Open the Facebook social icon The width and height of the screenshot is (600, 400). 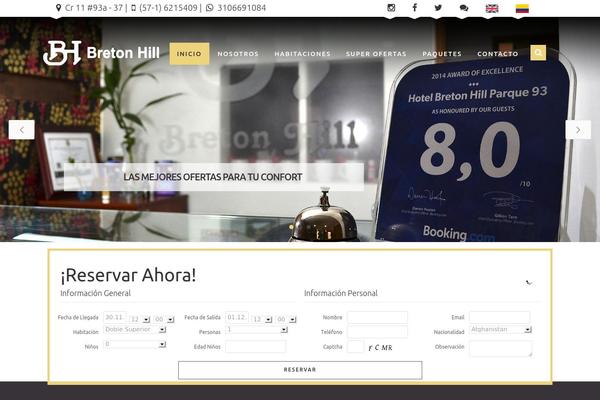pyautogui.click(x=414, y=8)
